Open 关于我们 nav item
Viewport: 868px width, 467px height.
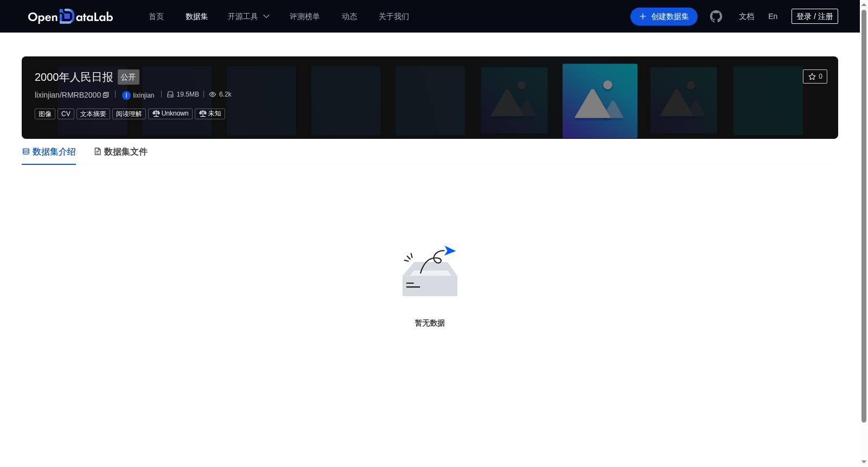point(394,17)
